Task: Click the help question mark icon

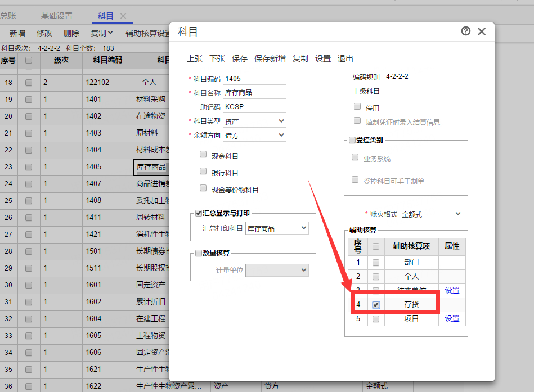Action: [466, 31]
